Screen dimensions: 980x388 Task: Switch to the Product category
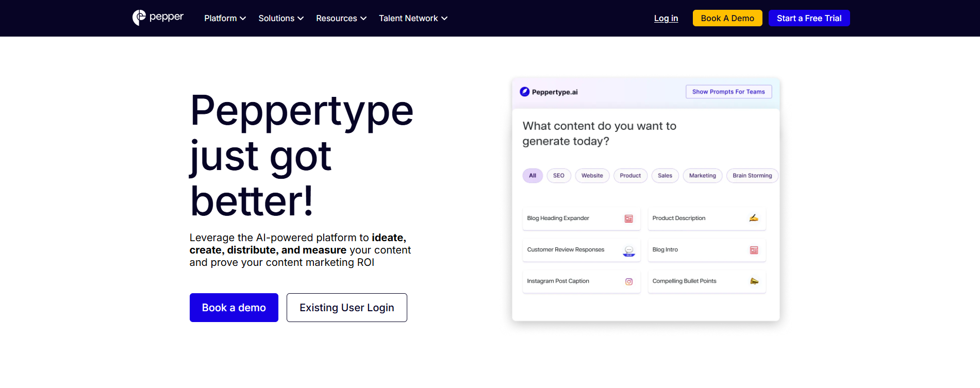tap(630, 176)
